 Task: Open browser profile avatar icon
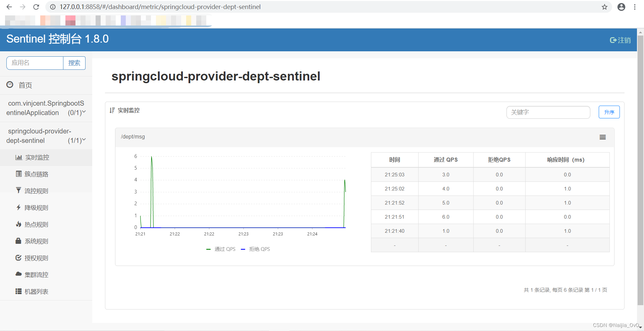click(x=621, y=7)
